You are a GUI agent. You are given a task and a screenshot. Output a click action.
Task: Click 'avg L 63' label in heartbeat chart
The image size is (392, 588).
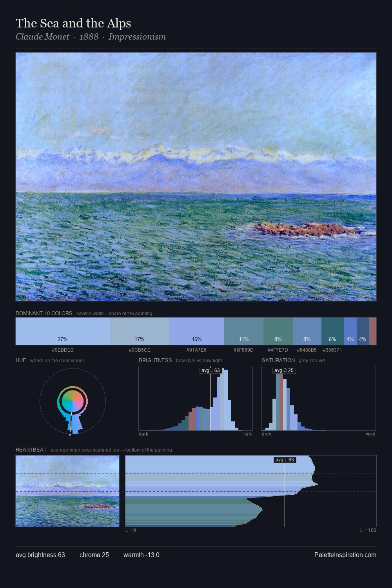tap(285, 460)
